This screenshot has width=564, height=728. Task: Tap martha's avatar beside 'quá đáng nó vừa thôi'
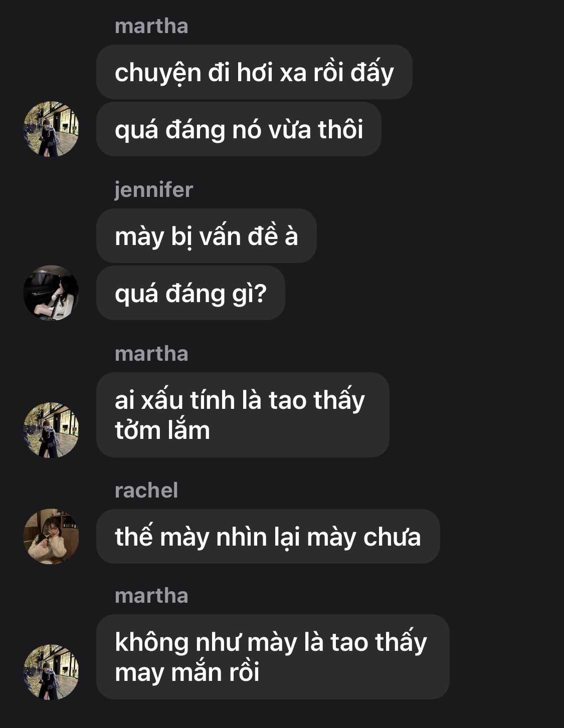pyautogui.click(x=51, y=129)
